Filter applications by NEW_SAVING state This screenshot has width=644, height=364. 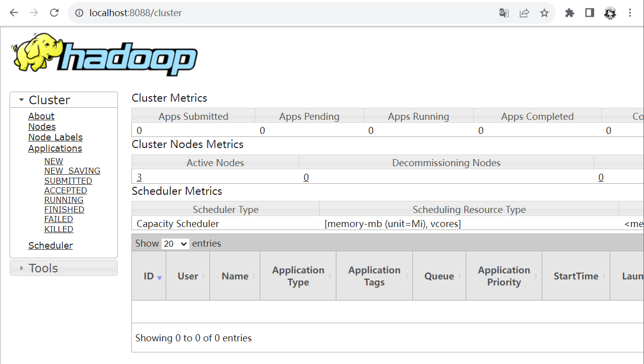pos(72,171)
